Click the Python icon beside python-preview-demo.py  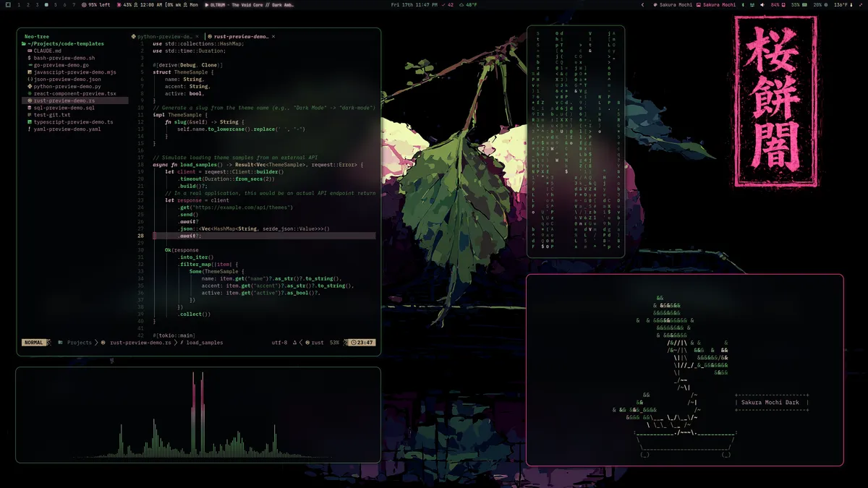click(29, 86)
